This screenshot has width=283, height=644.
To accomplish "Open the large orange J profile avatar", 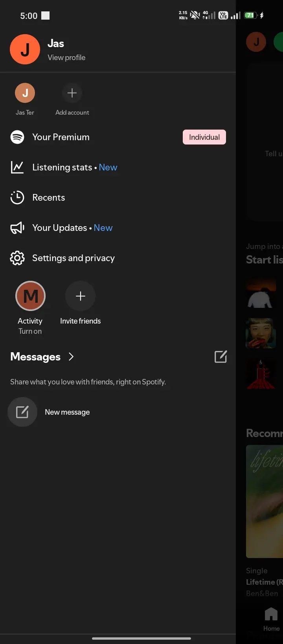I will pyautogui.click(x=25, y=49).
